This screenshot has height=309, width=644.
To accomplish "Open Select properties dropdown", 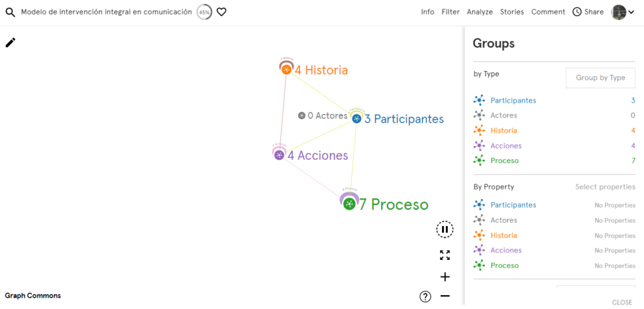I will pyautogui.click(x=605, y=187).
